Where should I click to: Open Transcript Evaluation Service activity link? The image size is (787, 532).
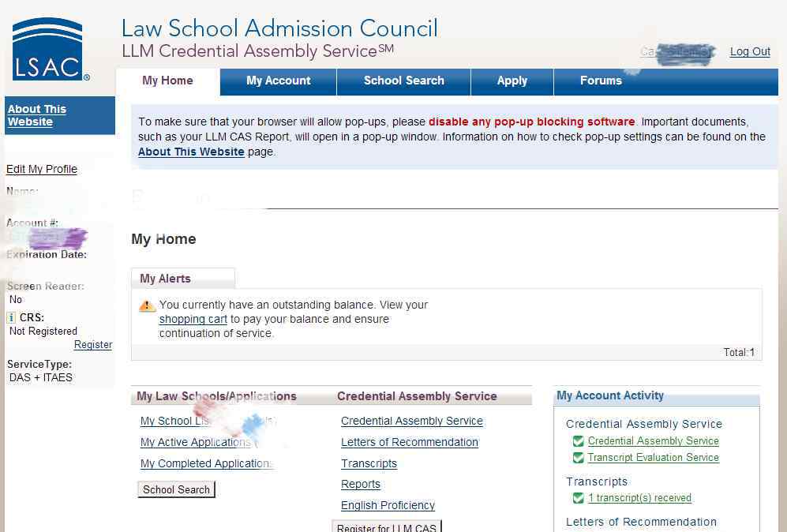click(654, 458)
